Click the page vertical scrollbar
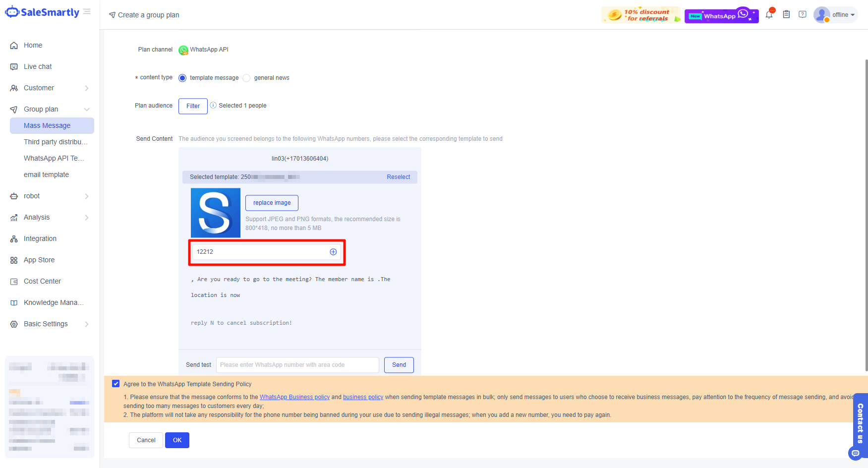This screenshot has width=868, height=468. (866, 215)
